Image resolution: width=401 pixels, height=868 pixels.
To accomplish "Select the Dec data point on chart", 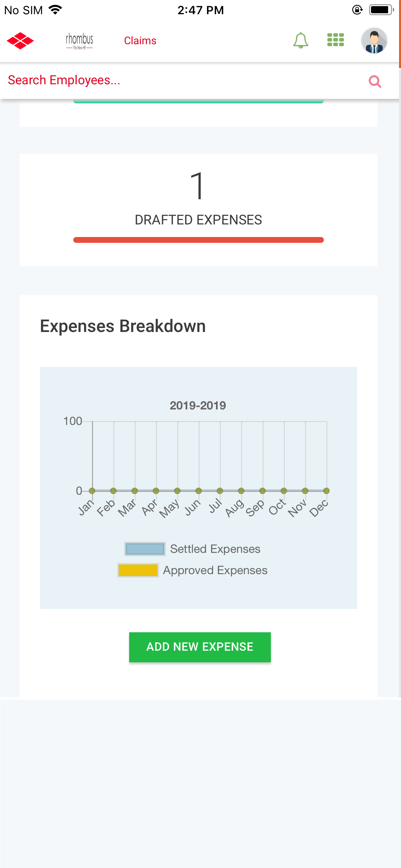I will click(326, 491).
